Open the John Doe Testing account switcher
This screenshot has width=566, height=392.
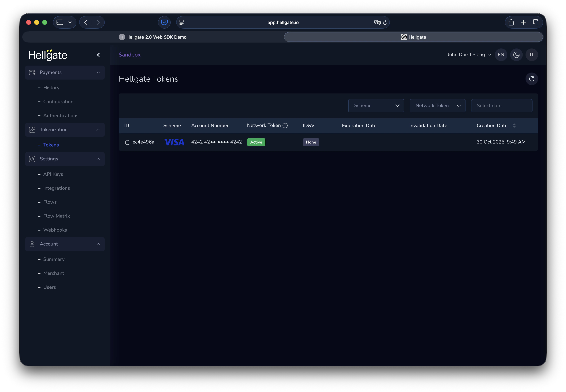469,55
